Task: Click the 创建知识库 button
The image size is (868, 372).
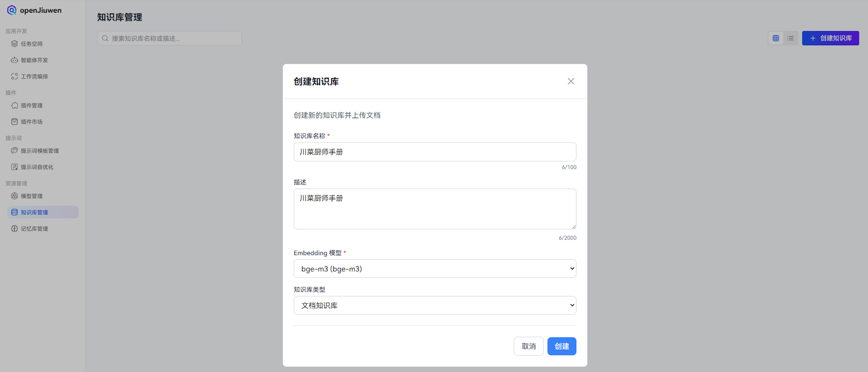Action: click(830, 38)
